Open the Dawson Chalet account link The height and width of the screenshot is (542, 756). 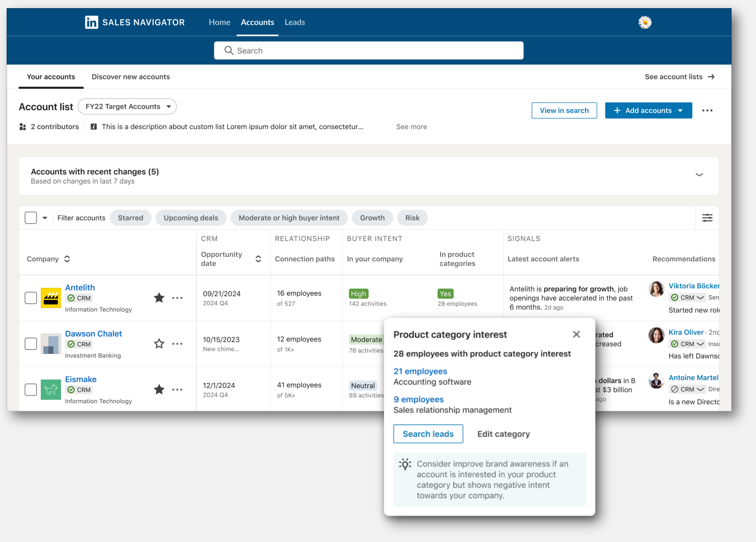(x=94, y=334)
